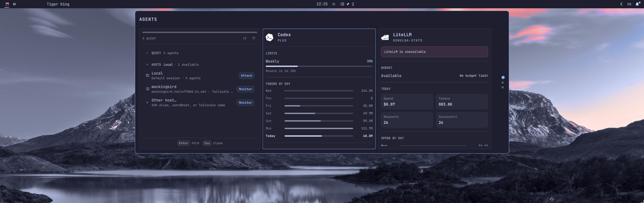644x203 pixels.
Task: Click the Enter fold key hint
Action: click(188, 143)
